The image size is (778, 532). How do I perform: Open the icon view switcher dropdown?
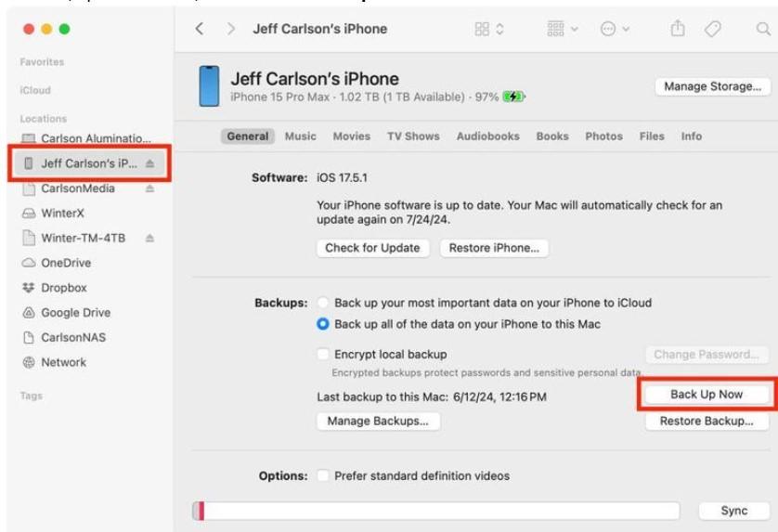click(x=489, y=29)
